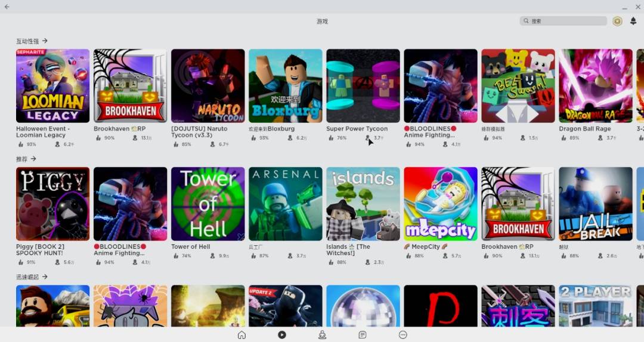644x342 pixels.
Task: Open the Chat icon in bottom bar
Action: (363, 335)
